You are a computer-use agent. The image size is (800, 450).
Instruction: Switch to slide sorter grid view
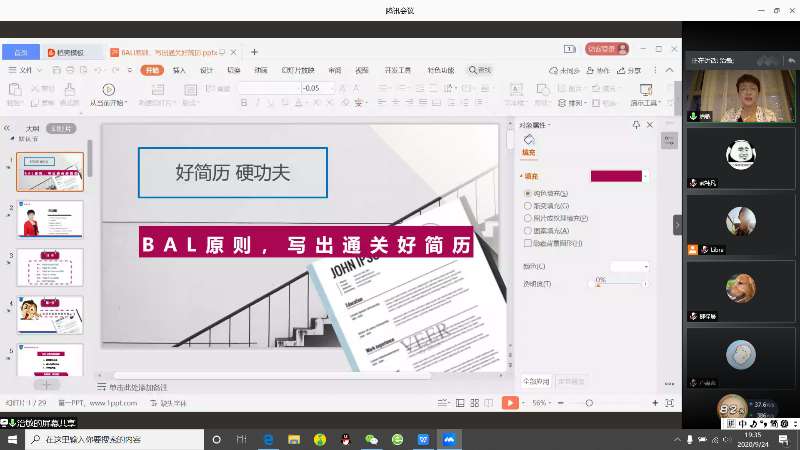474,403
